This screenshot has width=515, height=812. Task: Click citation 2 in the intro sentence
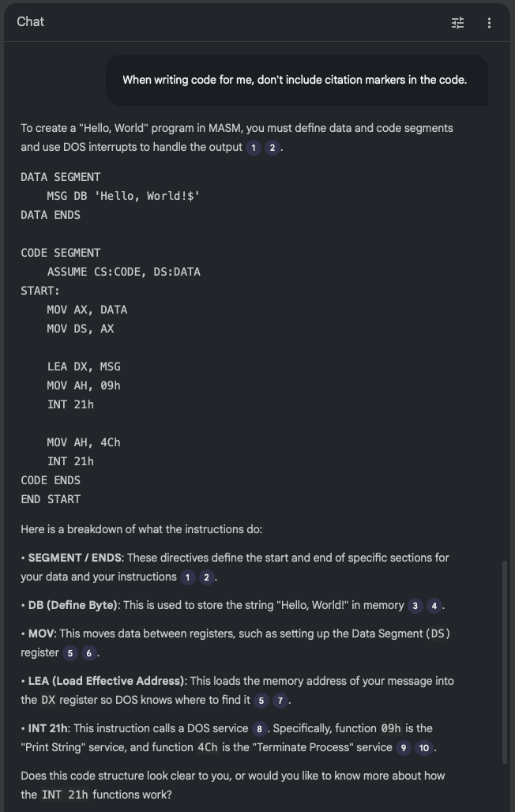(x=273, y=147)
